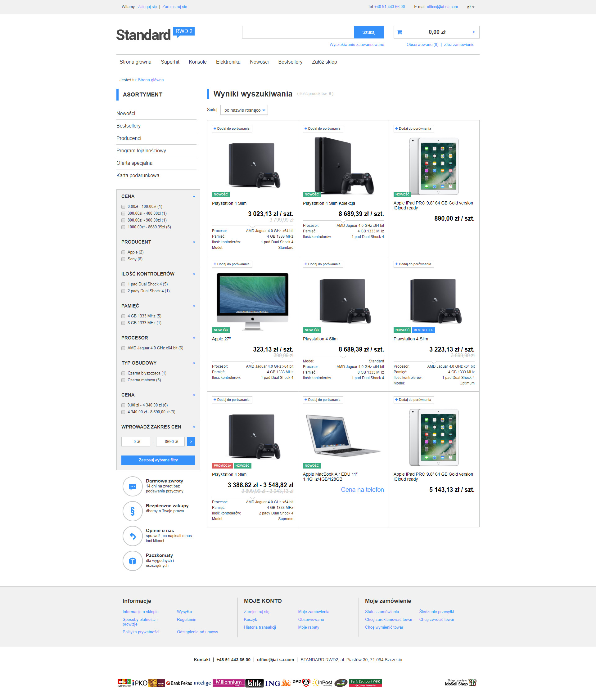
Task: Click the iPKO payment logo
Action: 140,683
